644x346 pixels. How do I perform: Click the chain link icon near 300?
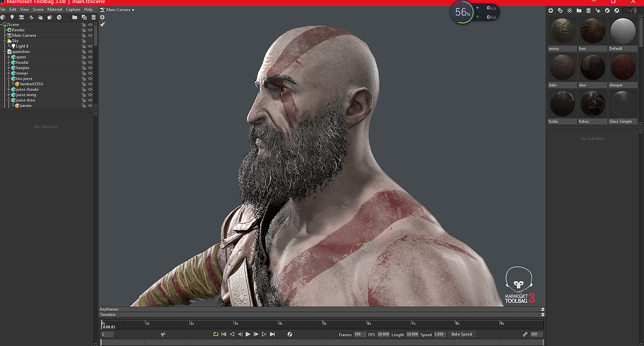(x=525, y=334)
